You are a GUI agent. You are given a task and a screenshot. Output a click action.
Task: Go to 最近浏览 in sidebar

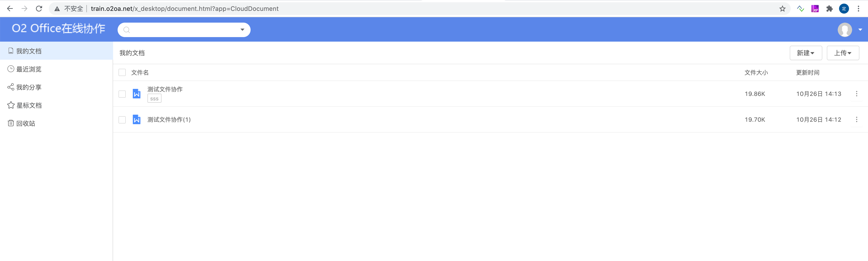pyautogui.click(x=29, y=69)
